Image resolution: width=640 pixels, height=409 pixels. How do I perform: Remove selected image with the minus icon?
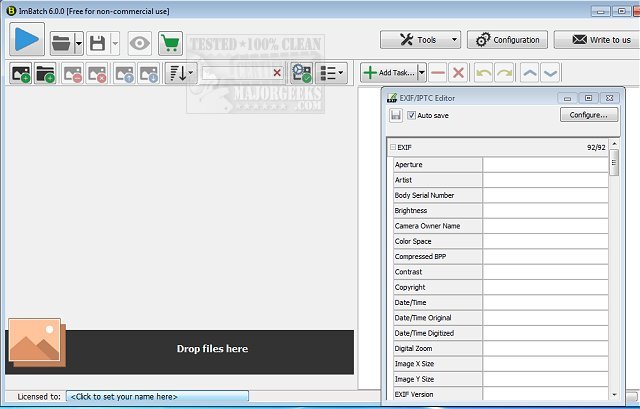pyautogui.click(x=72, y=73)
